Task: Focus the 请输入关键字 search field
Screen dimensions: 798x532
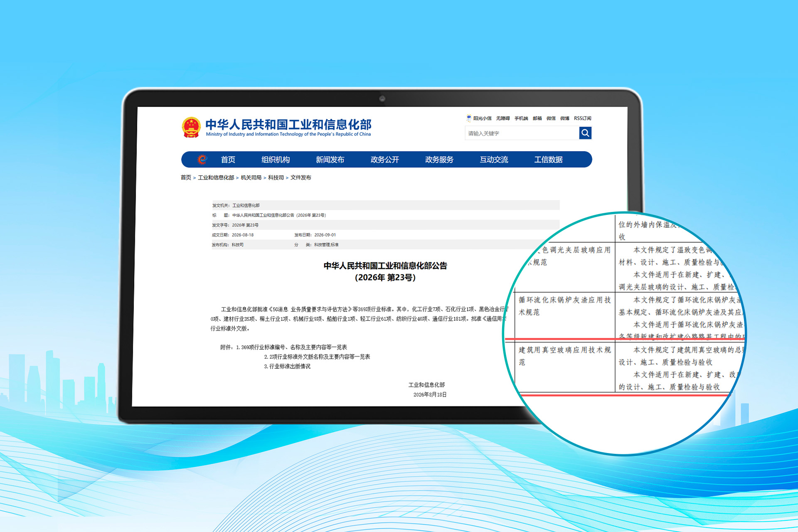Action: [522, 133]
